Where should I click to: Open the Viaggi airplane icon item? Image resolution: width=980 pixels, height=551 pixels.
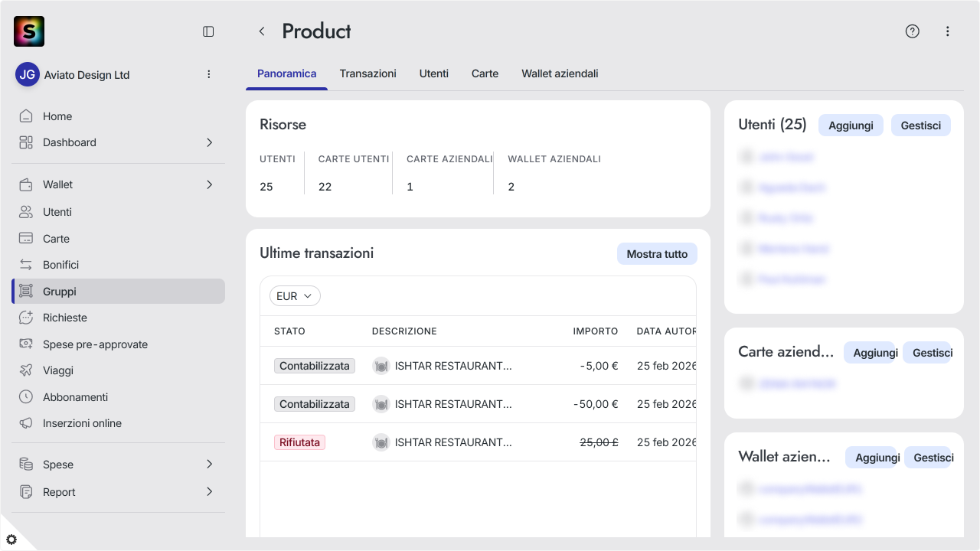119,370
